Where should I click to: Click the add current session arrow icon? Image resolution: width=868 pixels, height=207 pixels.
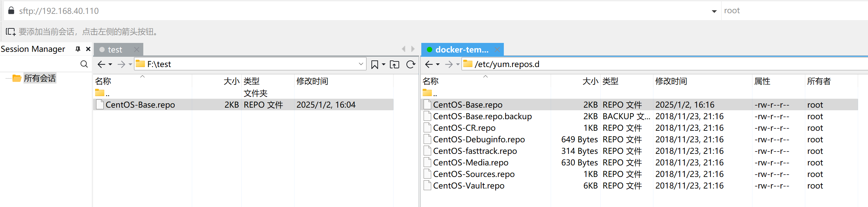(11, 32)
